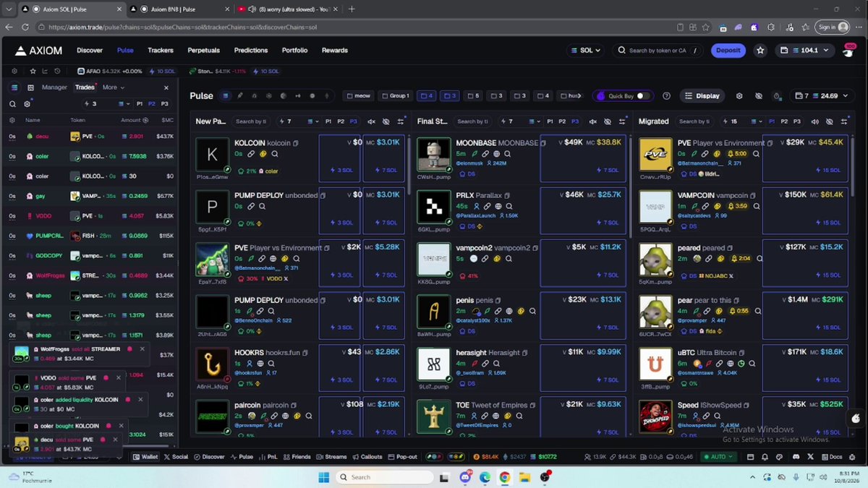Click the Deposit button

coord(728,51)
